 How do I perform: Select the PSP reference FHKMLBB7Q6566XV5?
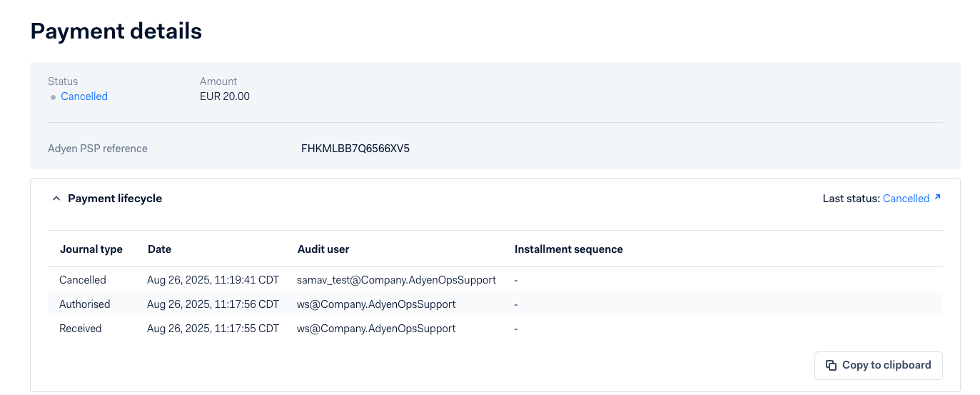[355, 149]
